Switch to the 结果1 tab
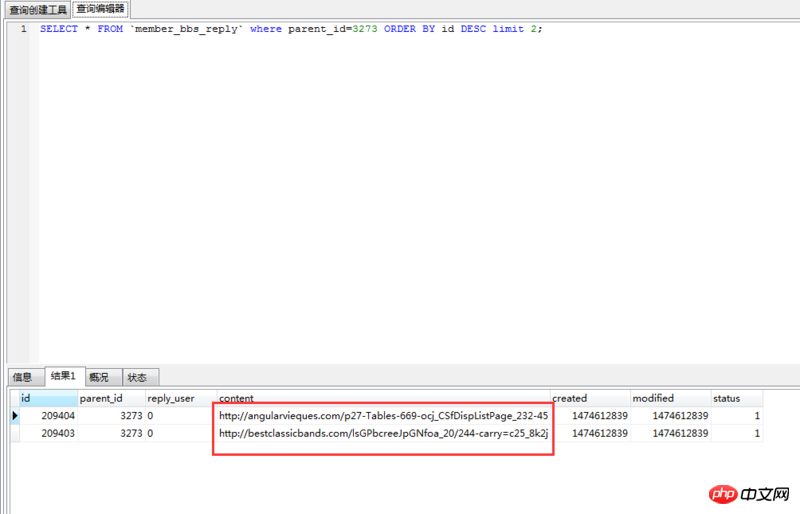 click(x=63, y=376)
